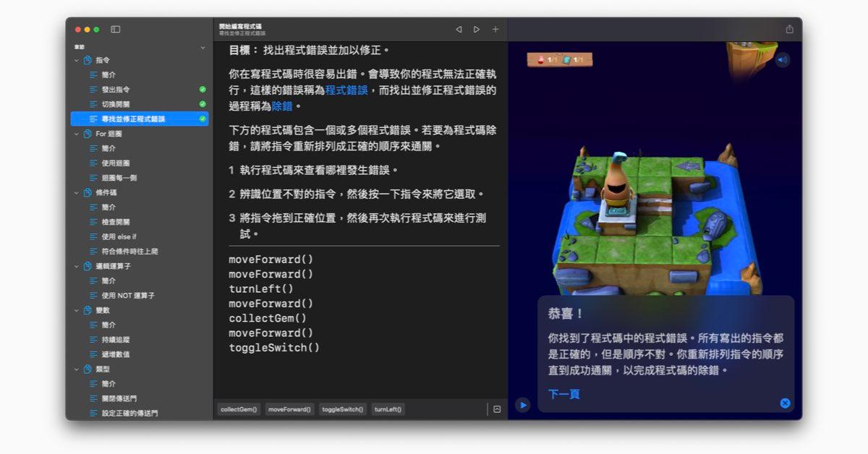Collapse the 指令 chapter

pos(76,60)
